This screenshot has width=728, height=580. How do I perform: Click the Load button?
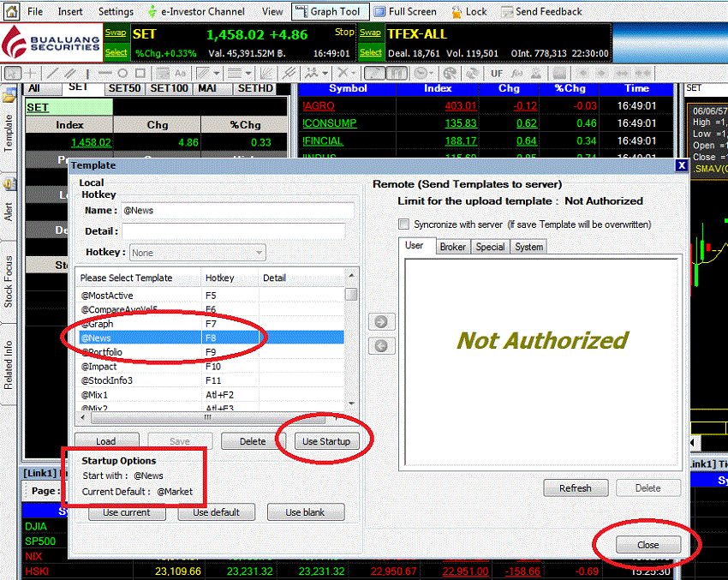[106, 441]
